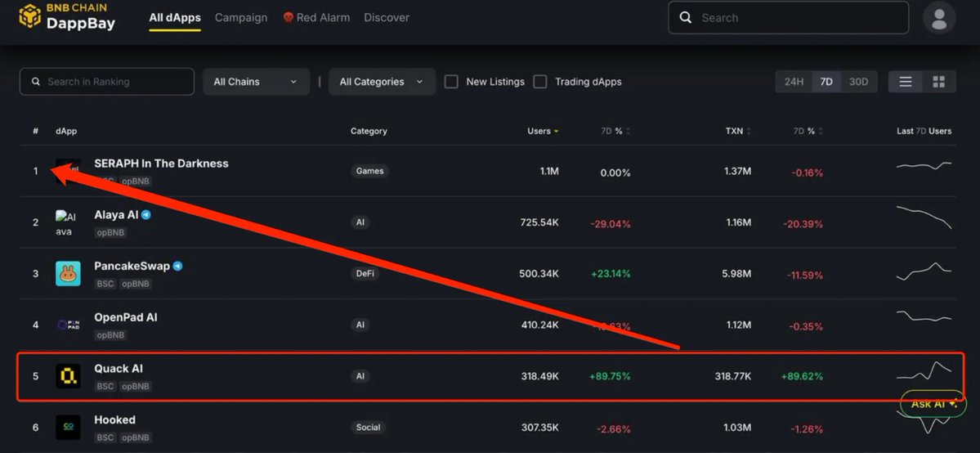Open the Discover tab
Image resolution: width=980 pixels, height=453 pixels.
(x=387, y=17)
